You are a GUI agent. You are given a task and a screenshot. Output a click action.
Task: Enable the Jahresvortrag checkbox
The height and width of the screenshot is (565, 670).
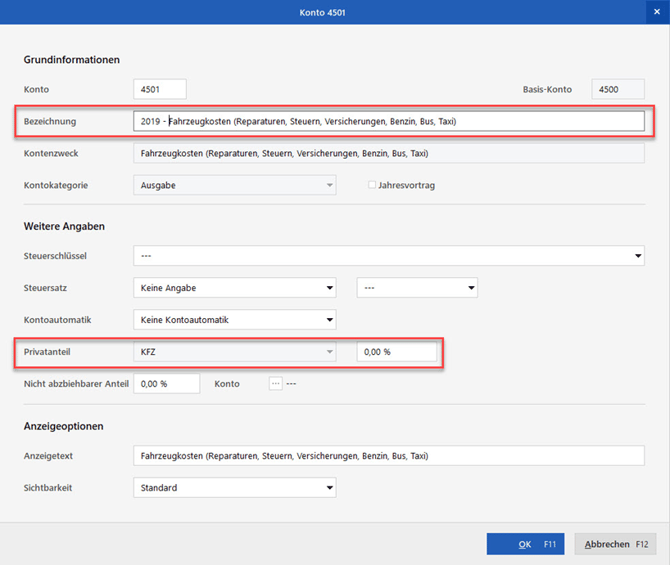tap(373, 185)
